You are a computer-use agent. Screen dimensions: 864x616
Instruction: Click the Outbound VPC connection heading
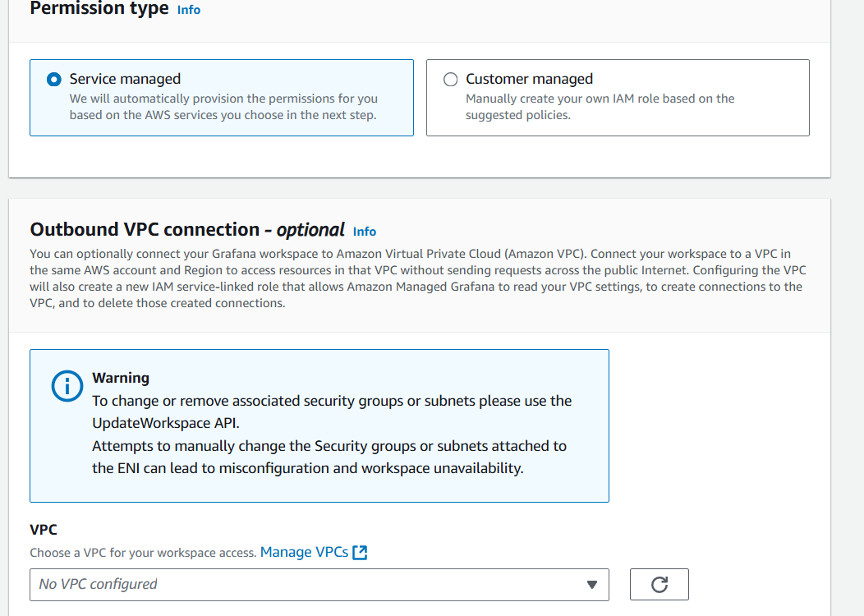[187, 229]
